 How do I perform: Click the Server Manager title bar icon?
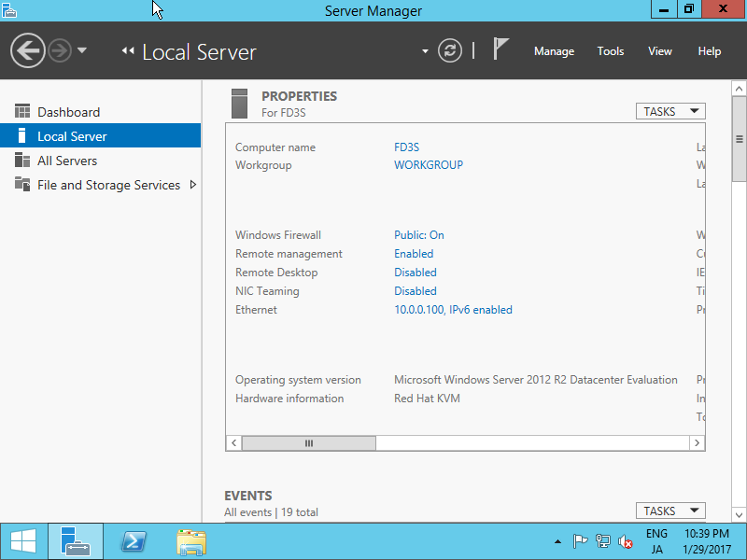8,10
